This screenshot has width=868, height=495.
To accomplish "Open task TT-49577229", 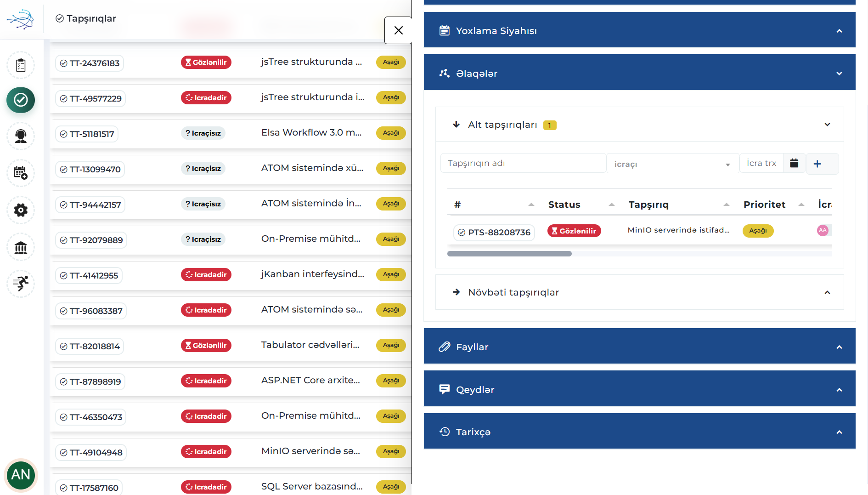I will pyautogui.click(x=90, y=98).
